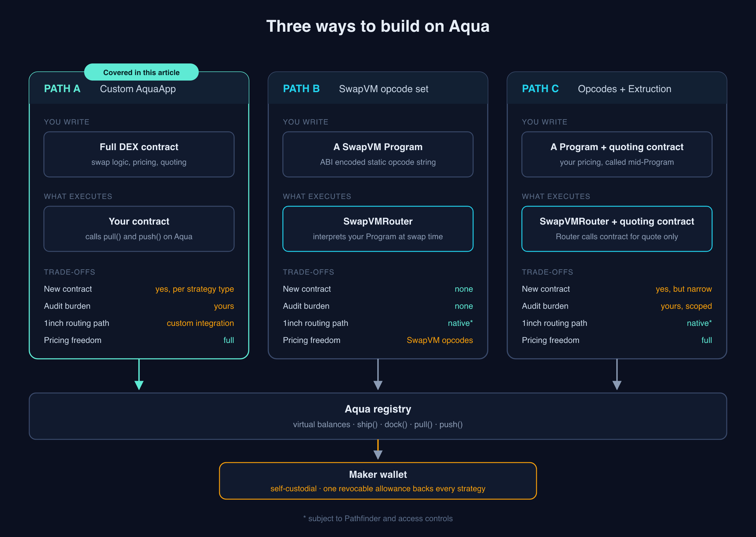Click the Pathfinder access controls footnote
The width and height of the screenshot is (756, 537).
tap(378, 518)
